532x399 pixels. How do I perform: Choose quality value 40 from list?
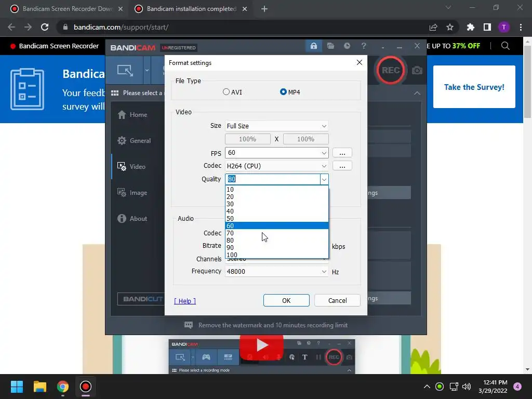pyautogui.click(x=277, y=211)
